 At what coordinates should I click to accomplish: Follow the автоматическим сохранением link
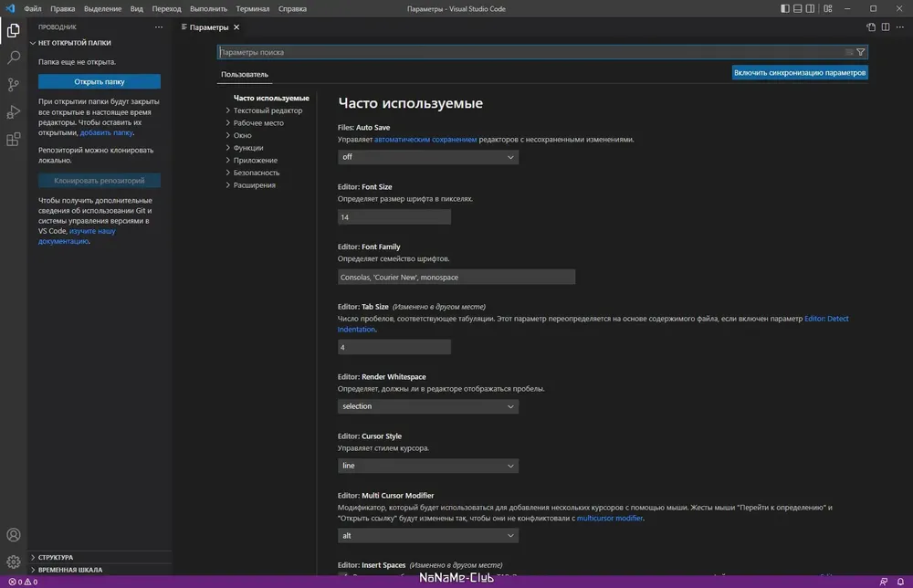pyautogui.click(x=425, y=140)
